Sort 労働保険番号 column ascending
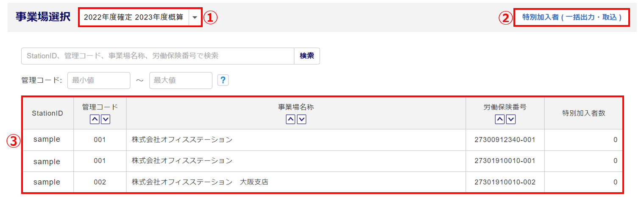This screenshot has width=644, height=202. (x=500, y=120)
